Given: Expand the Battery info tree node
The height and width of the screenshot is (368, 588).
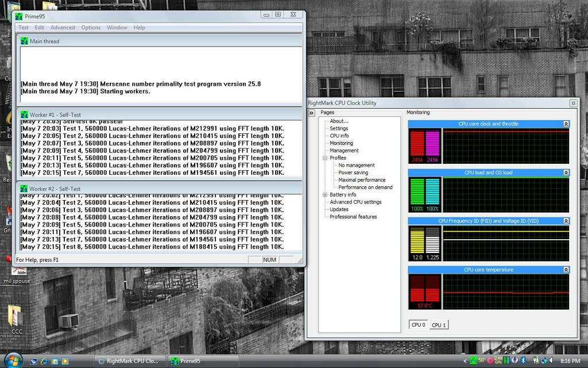Looking at the screenshot, I should [325, 194].
